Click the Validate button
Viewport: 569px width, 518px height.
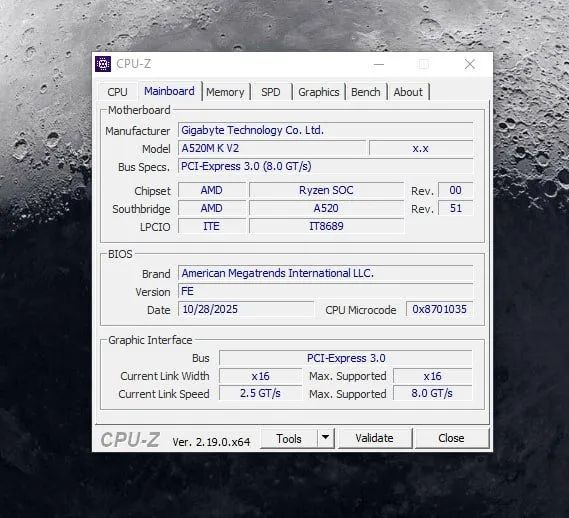coord(374,438)
